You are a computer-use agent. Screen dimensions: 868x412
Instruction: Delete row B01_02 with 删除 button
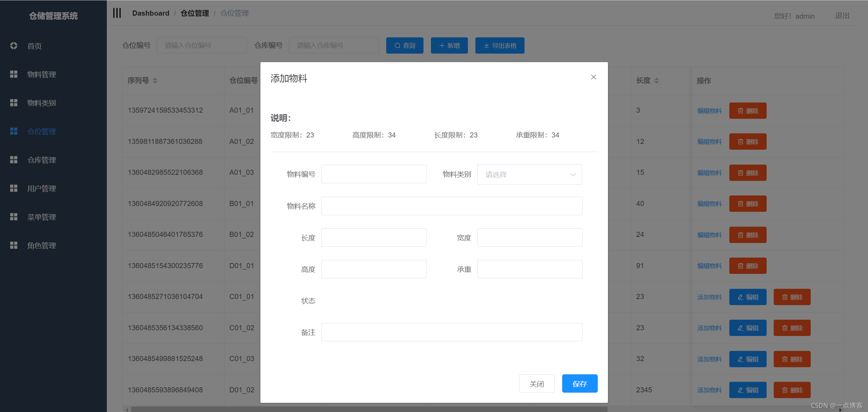click(x=748, y=235)
